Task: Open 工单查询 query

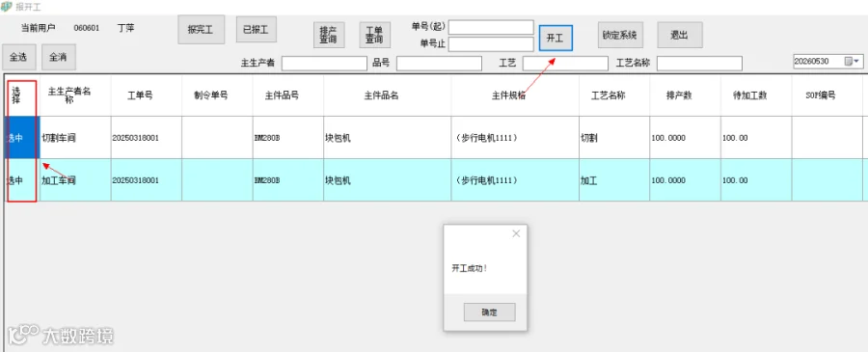Action: [x=374, y=36]
